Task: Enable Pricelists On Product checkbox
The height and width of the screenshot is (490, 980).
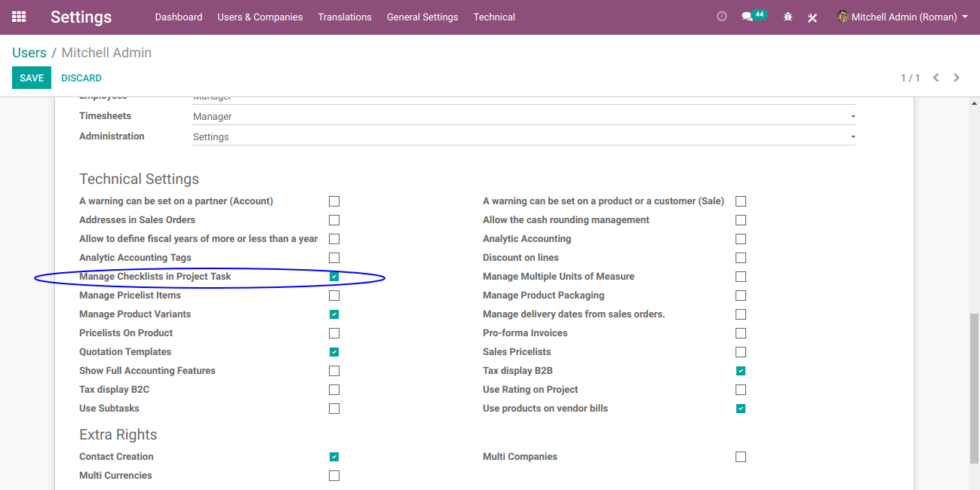Action: [334, 333]
